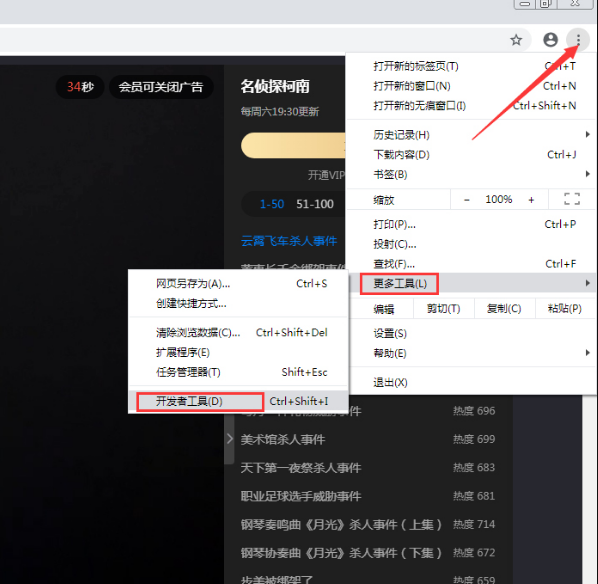Click the 34秒 ad countdown

(80, 87)
